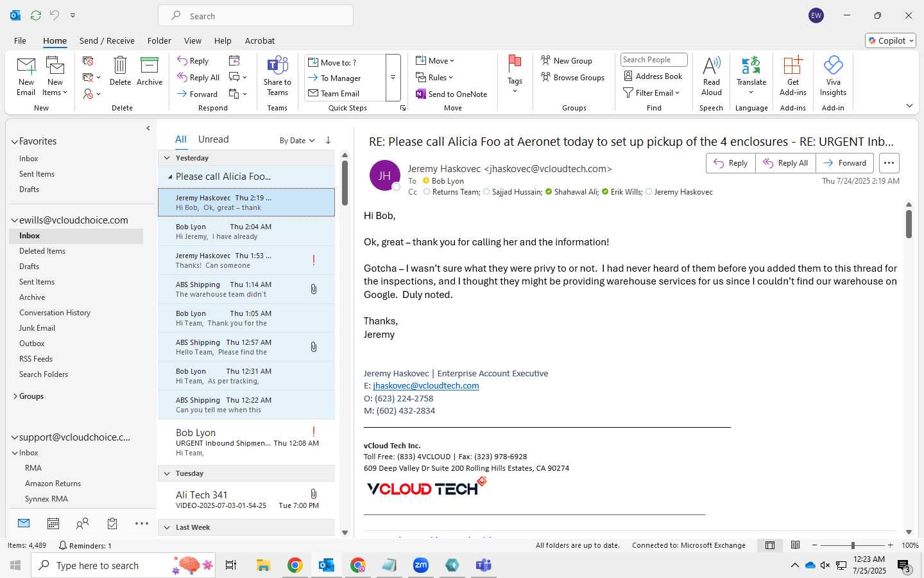Create a New Email
This screenshot has height=578, width=924.
[26, 76]
